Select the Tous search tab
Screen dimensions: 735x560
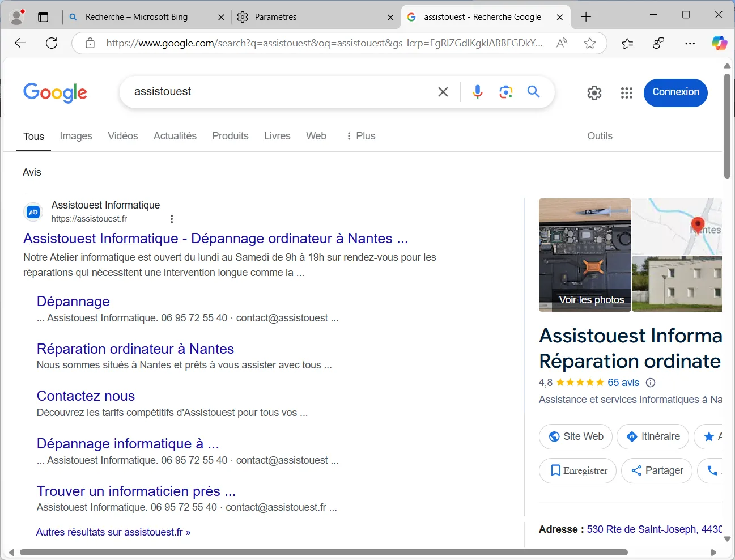(x=33, y=137)
